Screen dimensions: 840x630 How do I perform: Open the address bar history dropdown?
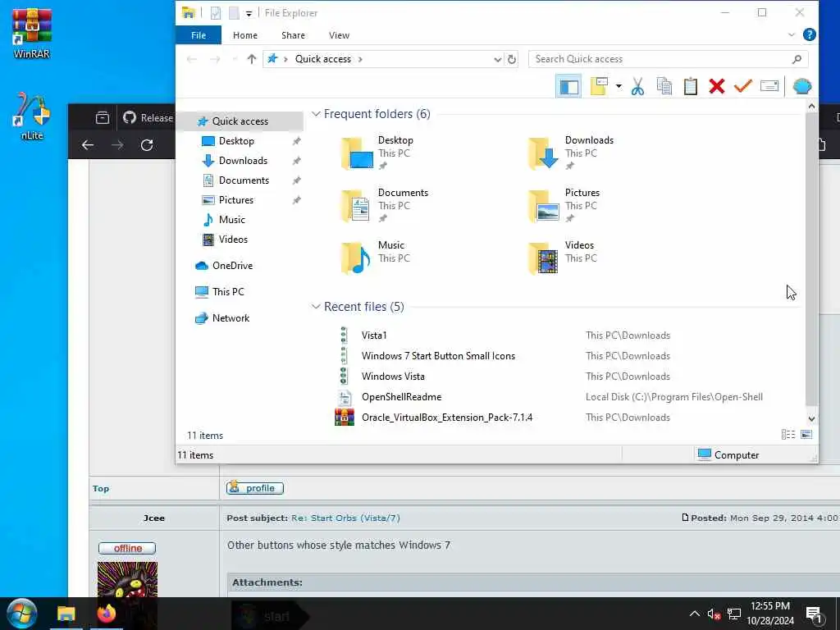pyautogui.click(x=498, y=59)
